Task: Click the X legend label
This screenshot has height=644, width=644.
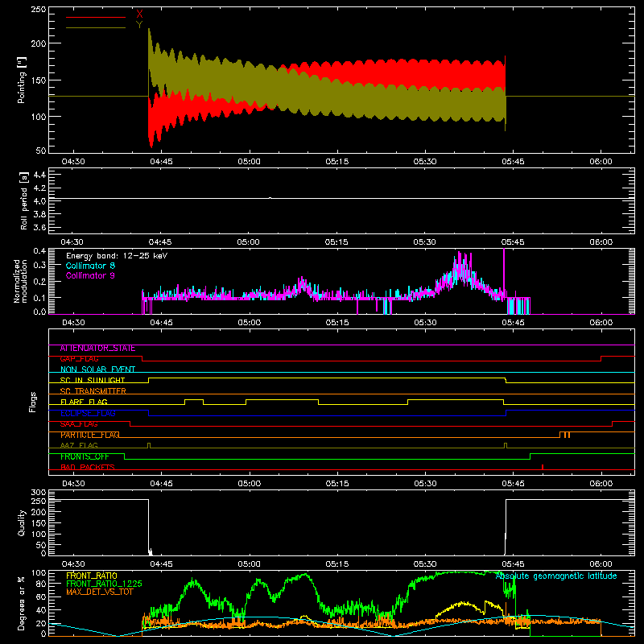Action: coord(139,14)
